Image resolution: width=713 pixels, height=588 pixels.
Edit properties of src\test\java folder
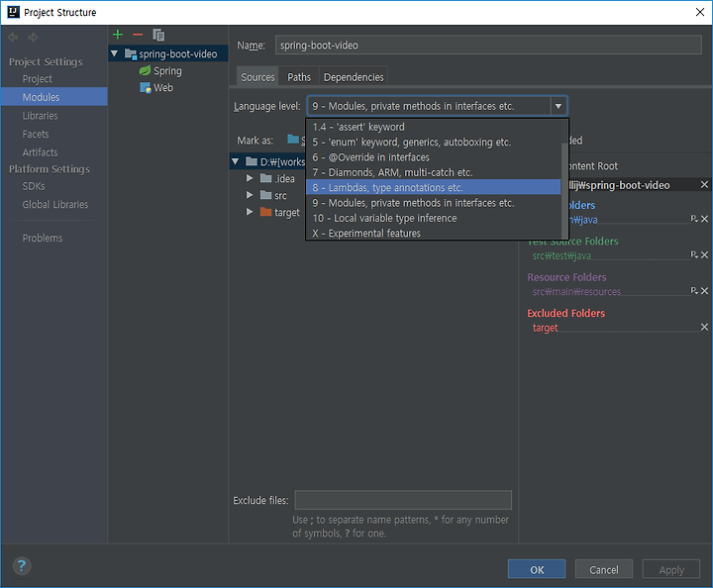(694, 255)
